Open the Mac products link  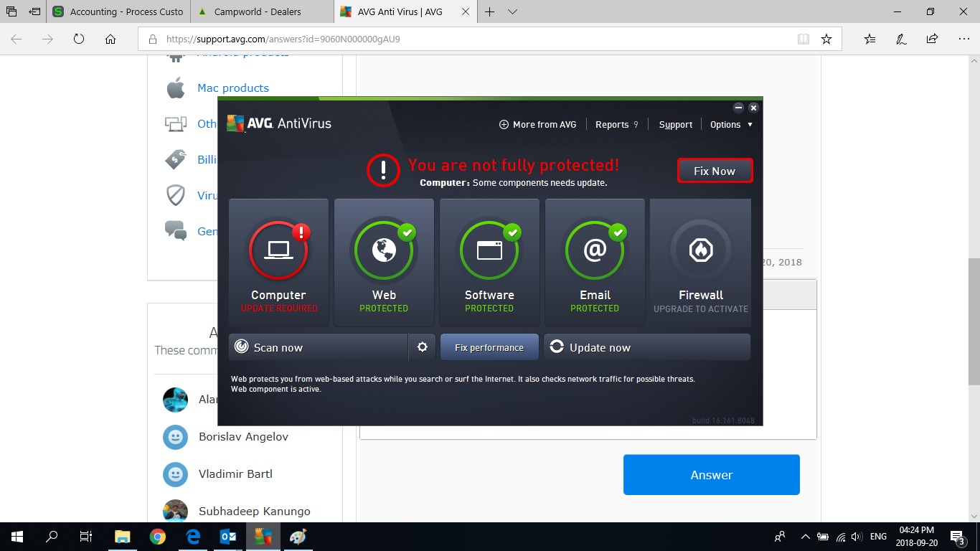click(233, 88)
